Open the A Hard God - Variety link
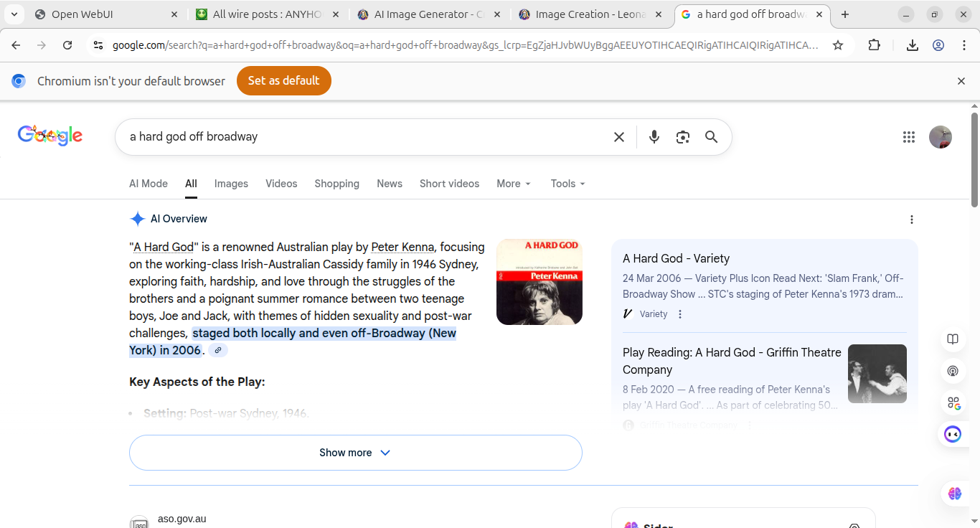 pos(676,258)
